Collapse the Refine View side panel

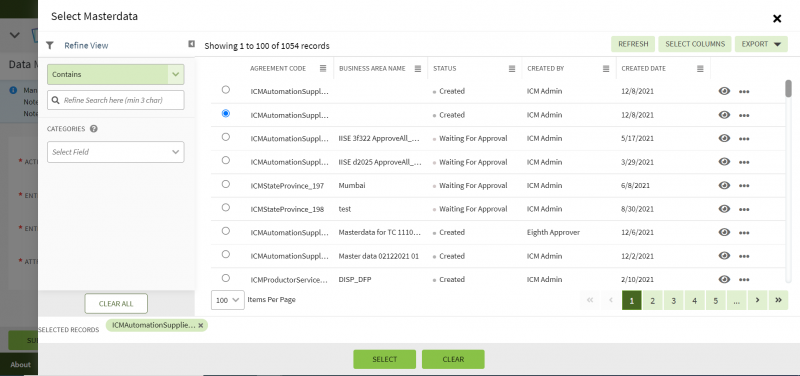pyautogui.click(x=191, y=44)
